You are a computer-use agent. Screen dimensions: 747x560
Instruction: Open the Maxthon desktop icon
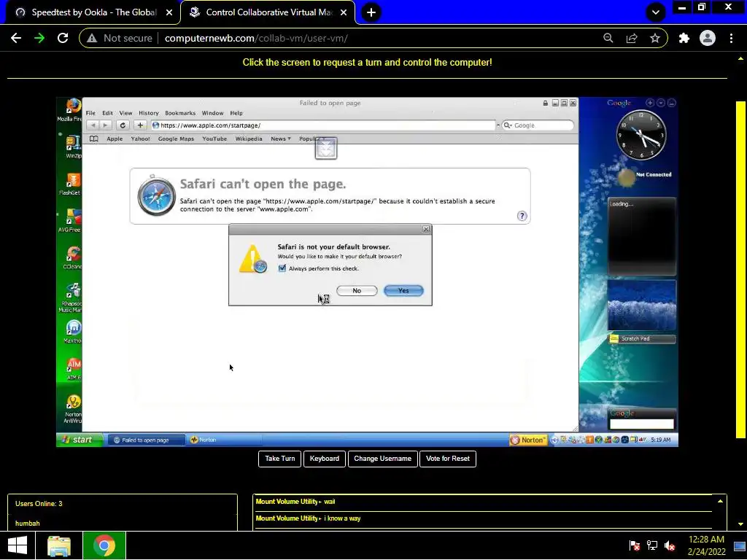(x=73, y=332)
